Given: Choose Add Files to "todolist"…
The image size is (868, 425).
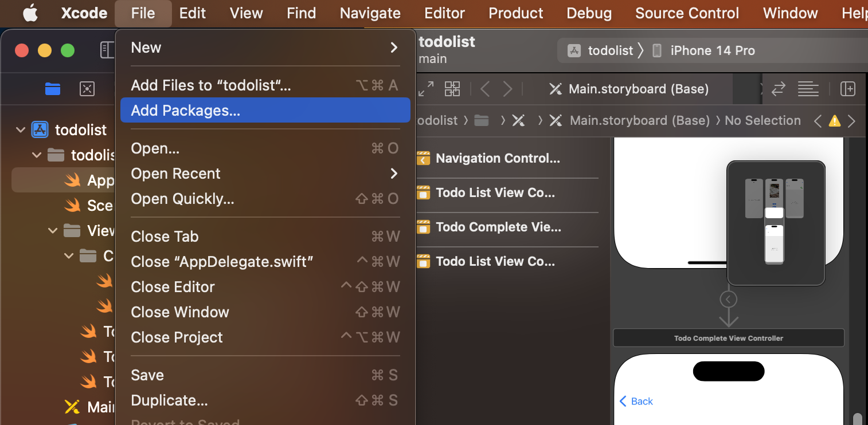Looking at the screenshot, I should pyautogui.click(x=265, y=85).
